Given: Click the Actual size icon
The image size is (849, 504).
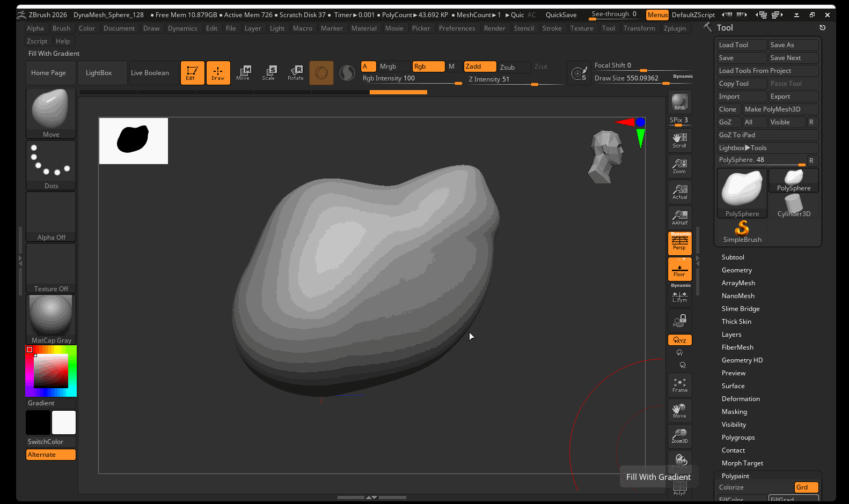Looking at the screenshot, I should (x=679, y=192).
